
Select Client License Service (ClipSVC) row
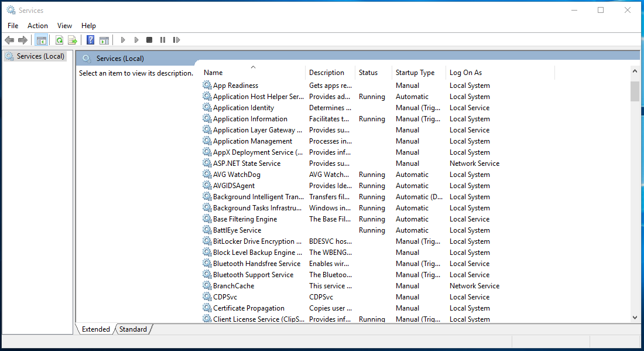tap(378, 319)
